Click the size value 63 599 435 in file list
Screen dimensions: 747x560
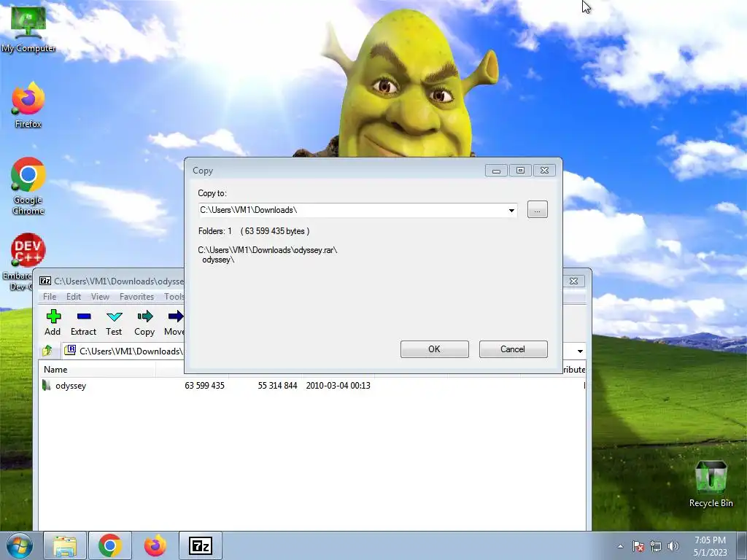coord(204,385)
